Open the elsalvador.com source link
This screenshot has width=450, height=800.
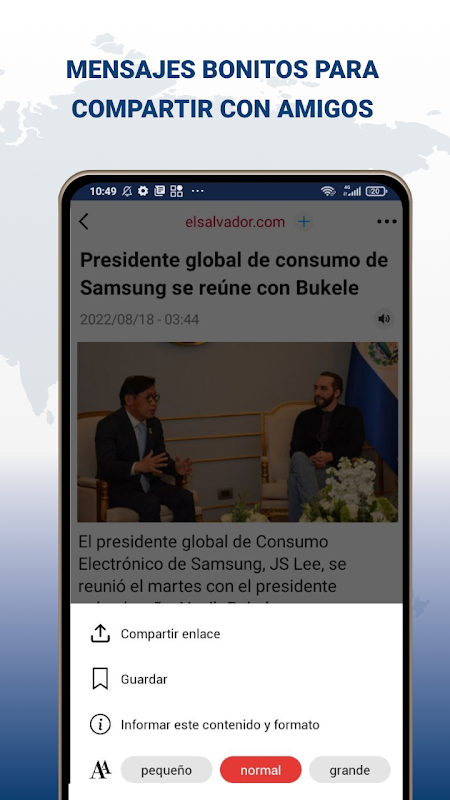[235, 222]
